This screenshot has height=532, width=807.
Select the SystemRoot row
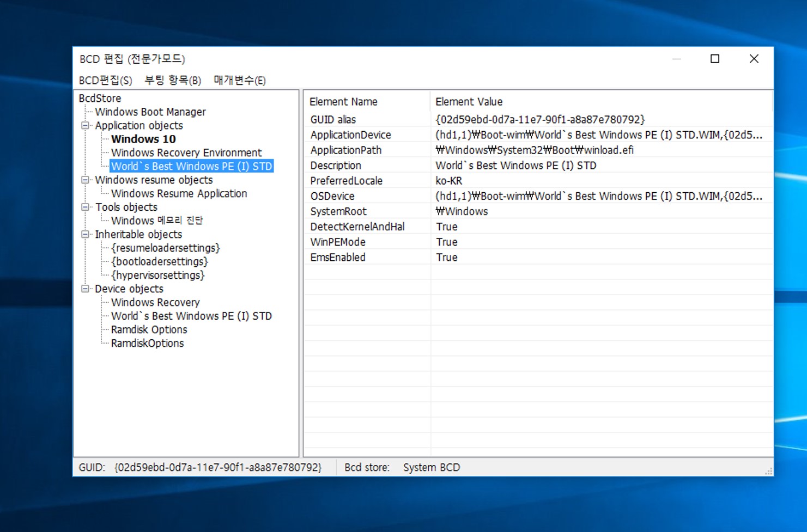[x=538, y=211]
